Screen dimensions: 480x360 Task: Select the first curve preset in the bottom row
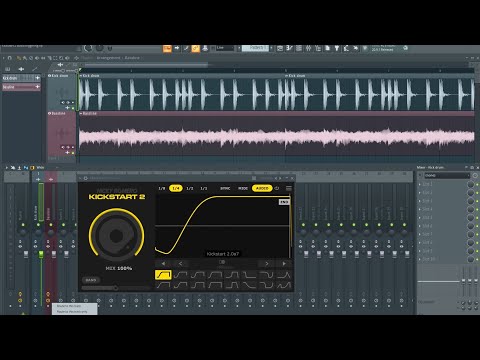pos(163,285)
